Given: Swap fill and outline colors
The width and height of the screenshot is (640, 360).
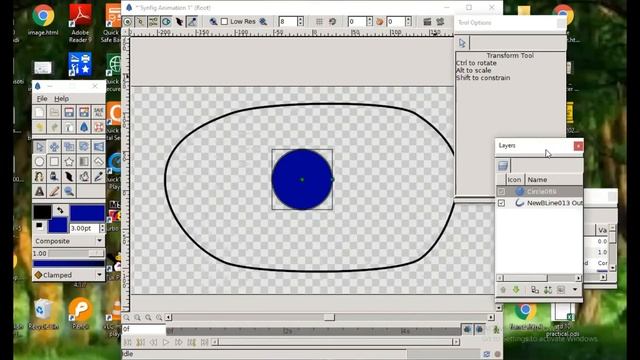Looking at the screenshot, I should 60,211.
